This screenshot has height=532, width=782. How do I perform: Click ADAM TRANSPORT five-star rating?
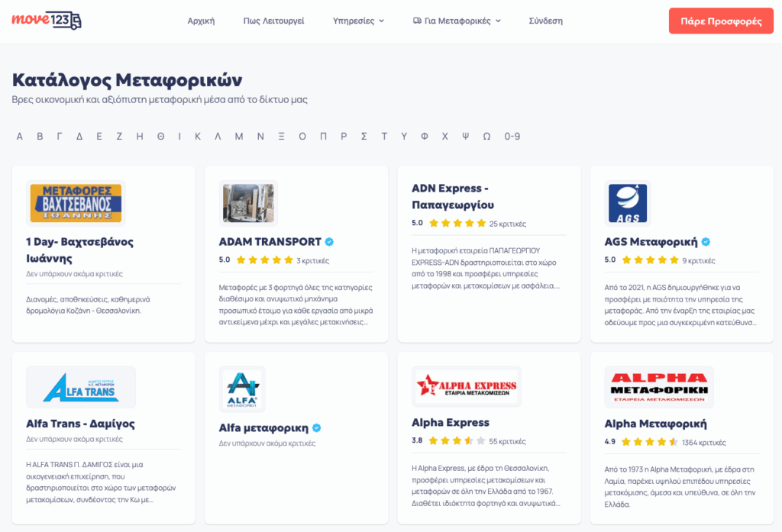pyautogui.click(x=264, y=260)
